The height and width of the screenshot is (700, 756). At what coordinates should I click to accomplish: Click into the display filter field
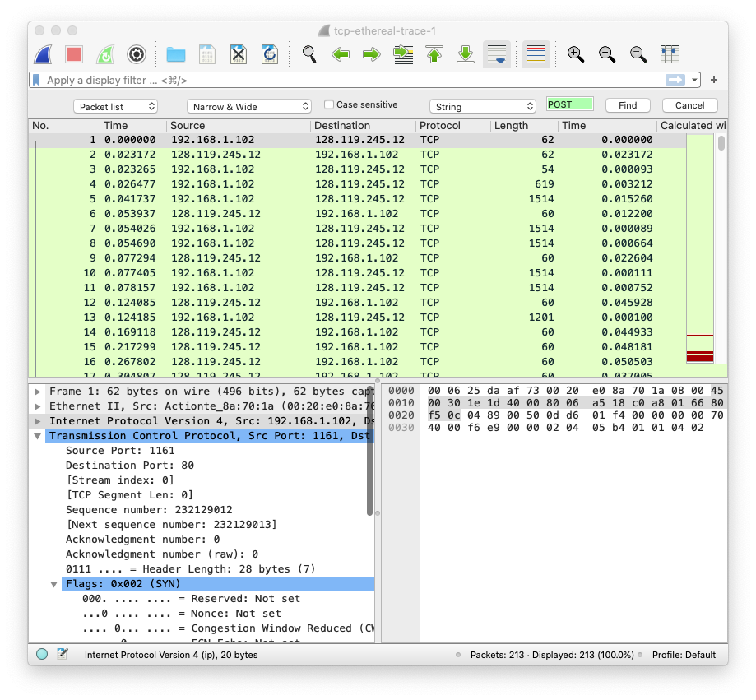click(x=355, y=80)
